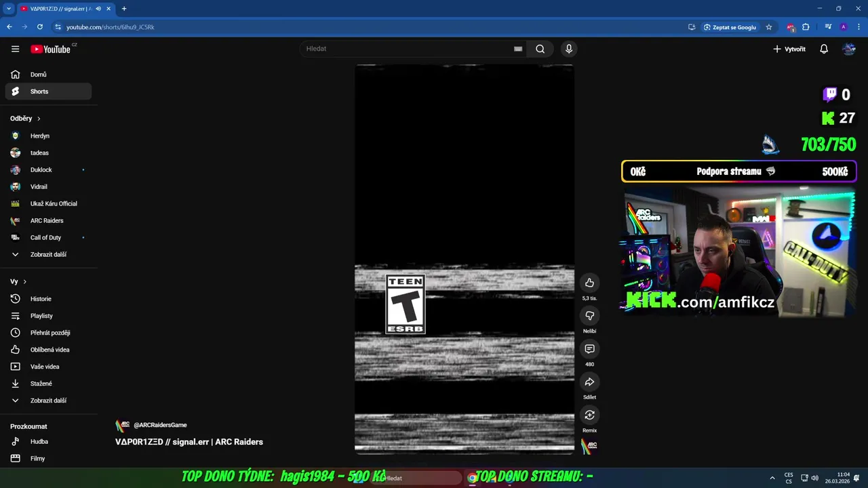The height and width of the screenshot is (488, 868).
Task: Open Duklock subscription channel
Action: point(48,169)
